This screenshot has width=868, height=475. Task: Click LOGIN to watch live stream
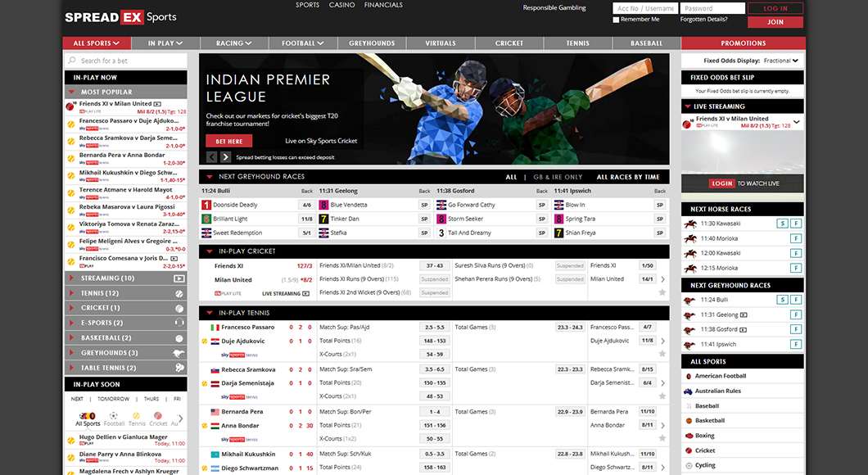point(722,183)
